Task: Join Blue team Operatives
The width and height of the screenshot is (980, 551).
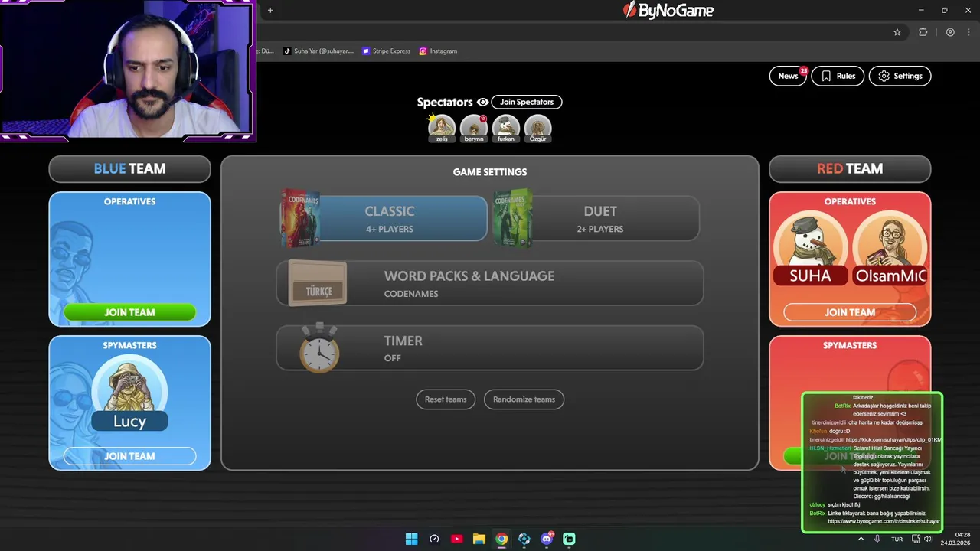Action: click(129, 312)
